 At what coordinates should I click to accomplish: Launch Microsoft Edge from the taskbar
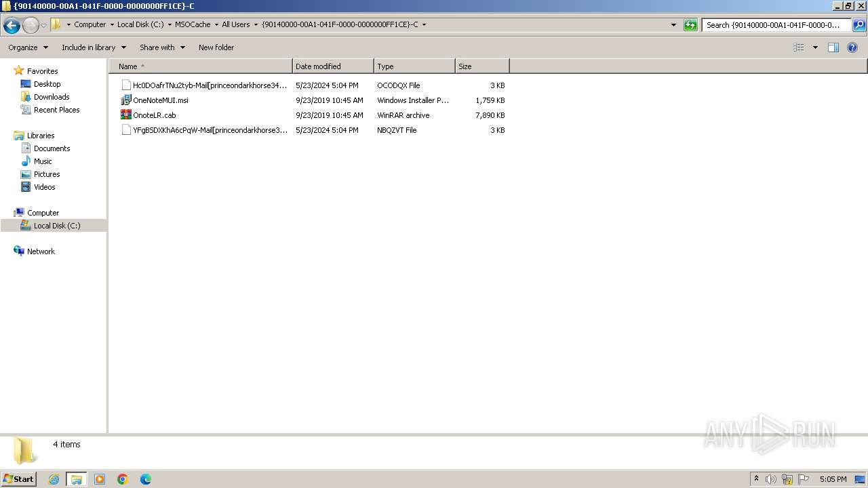pyautogui.click(x=146, y=479)
